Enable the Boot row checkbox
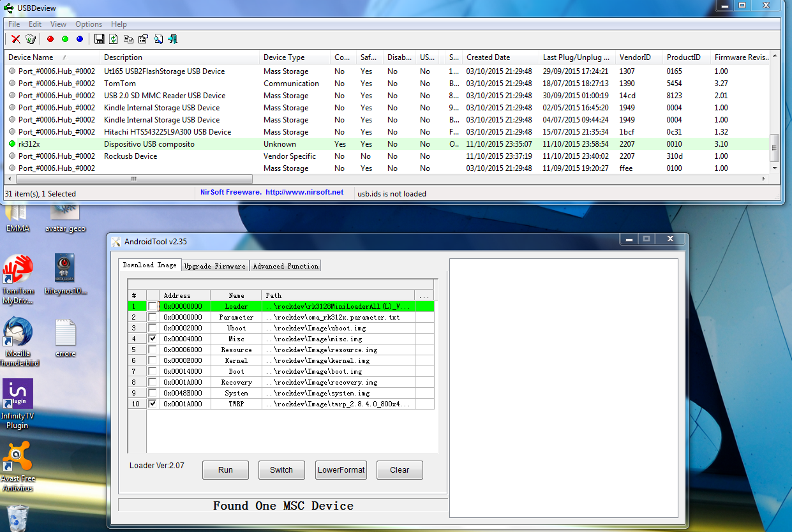 click(153, 371)
